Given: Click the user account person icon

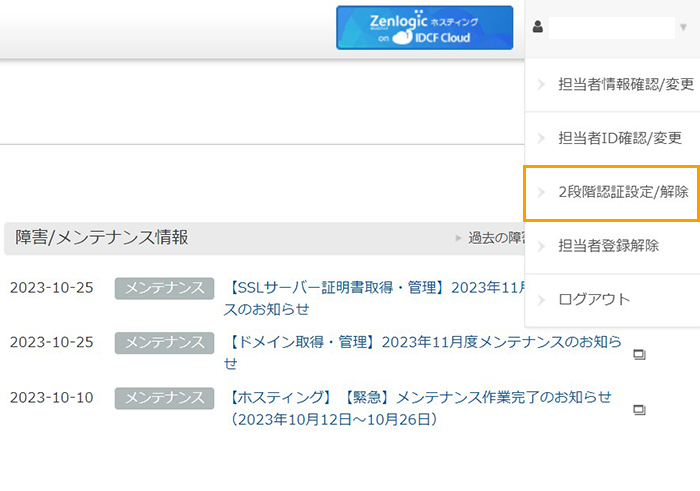Looking at the screenshot, I should coord(537,28).
